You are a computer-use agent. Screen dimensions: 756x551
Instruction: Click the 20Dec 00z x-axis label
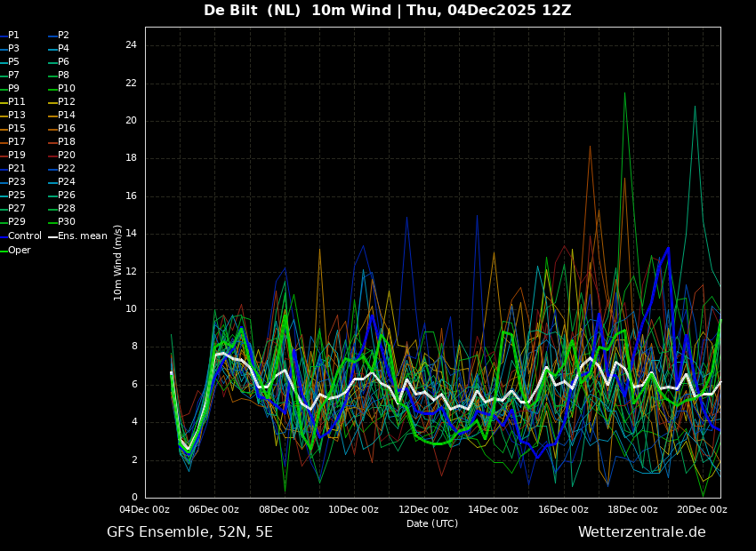click(x=702, y=510)
